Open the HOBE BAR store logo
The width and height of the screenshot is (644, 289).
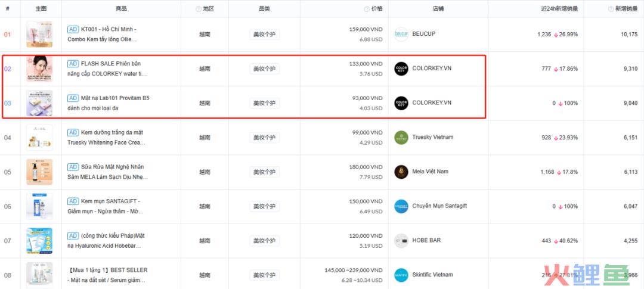[401, 241]
